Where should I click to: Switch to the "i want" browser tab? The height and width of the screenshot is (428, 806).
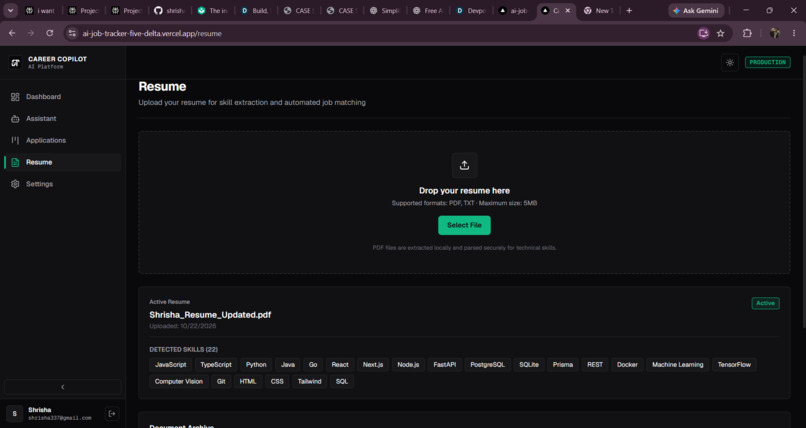pyautogui.click(x=41, y=10)
